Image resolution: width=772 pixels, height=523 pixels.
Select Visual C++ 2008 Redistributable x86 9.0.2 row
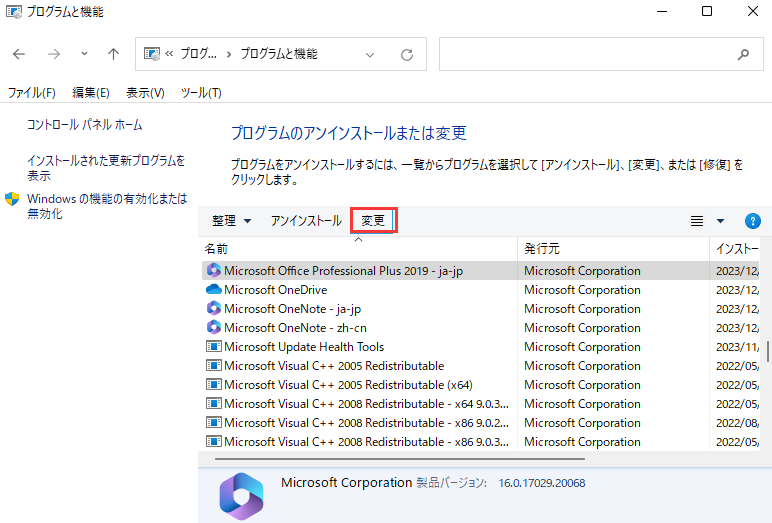(481, 423)
